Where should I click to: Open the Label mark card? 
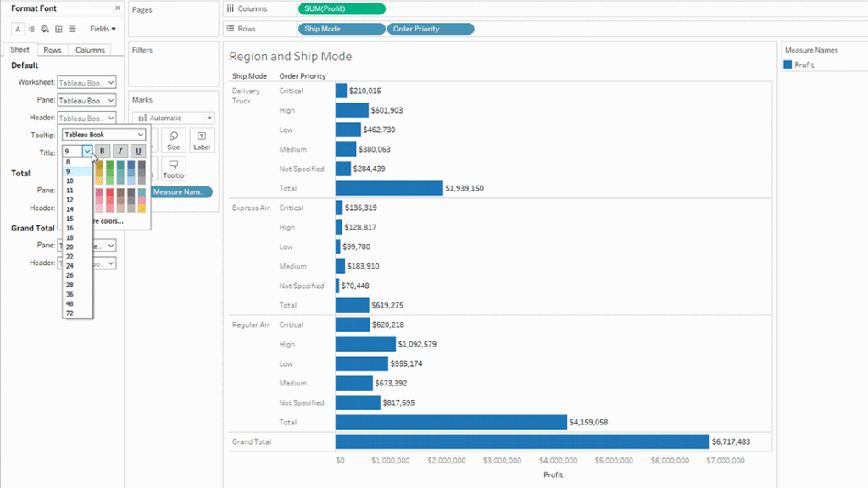tap(202, 140)
